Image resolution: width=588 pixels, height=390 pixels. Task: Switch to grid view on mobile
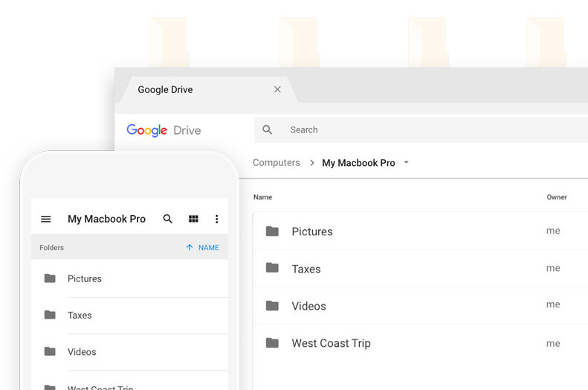click(193, 220)
